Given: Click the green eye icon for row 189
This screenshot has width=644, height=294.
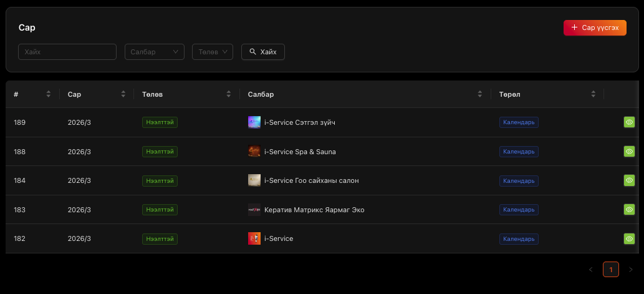Looking at the screenshot, I should coord(629,122).
